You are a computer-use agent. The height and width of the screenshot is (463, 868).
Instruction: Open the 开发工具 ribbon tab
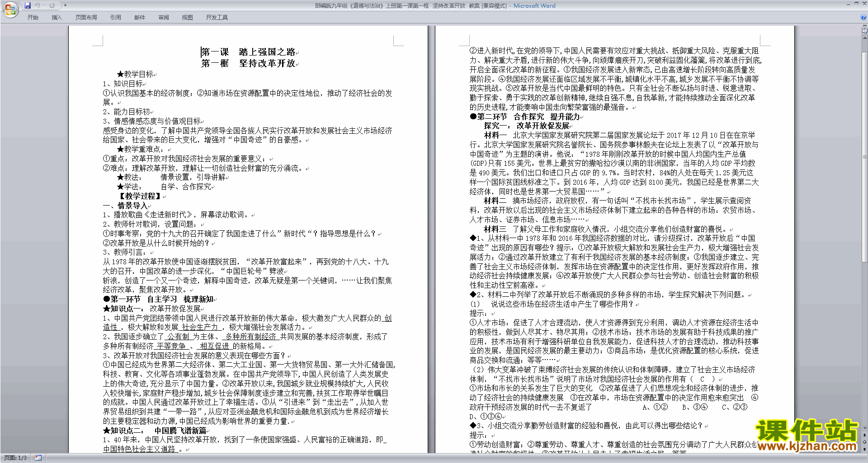click(217, 18)
